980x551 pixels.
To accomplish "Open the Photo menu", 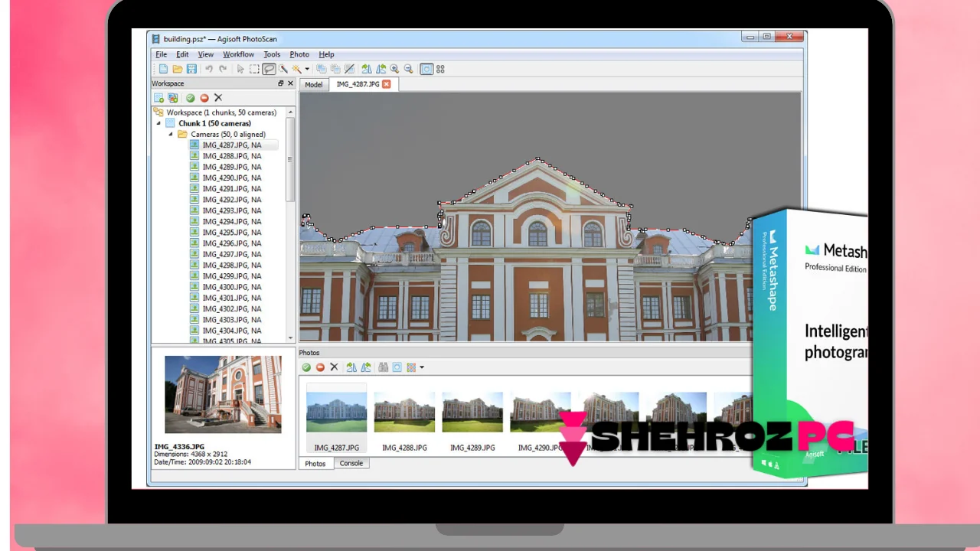I will coord(299,54).
